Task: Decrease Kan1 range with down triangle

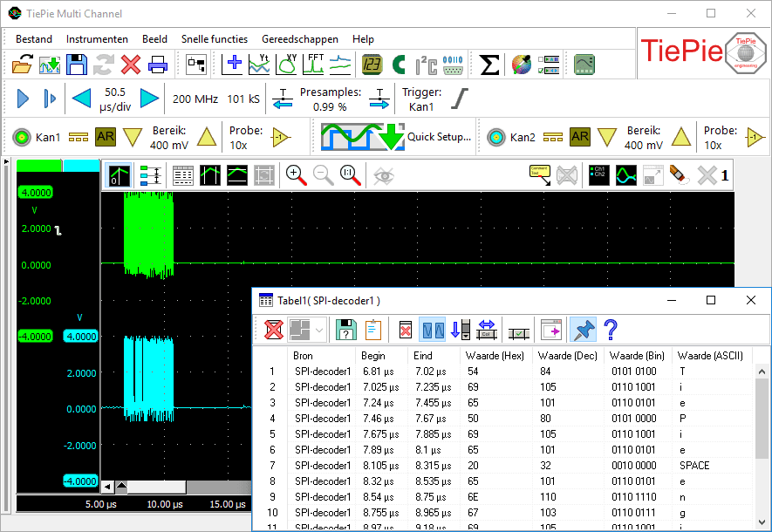Action: (133, 137)
